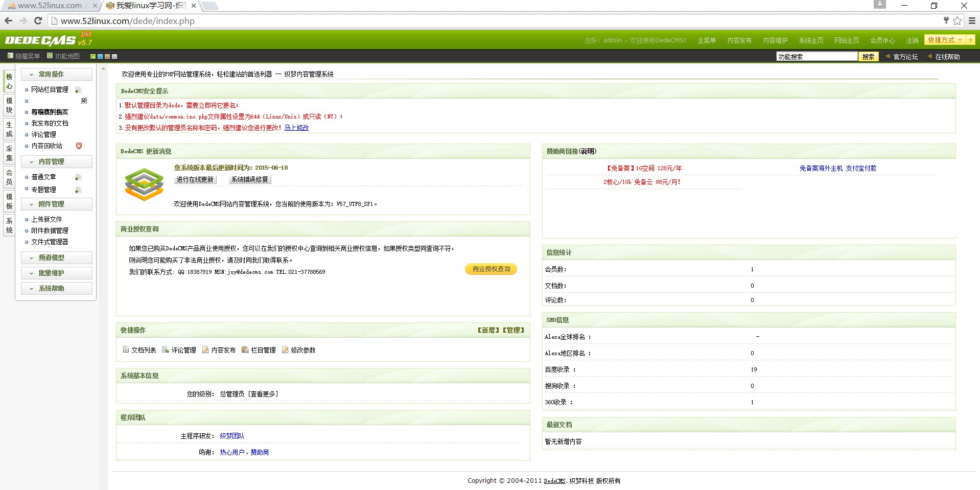
Task: Open the 快捷方式 dropdown
Action: (x=945, y=40)
